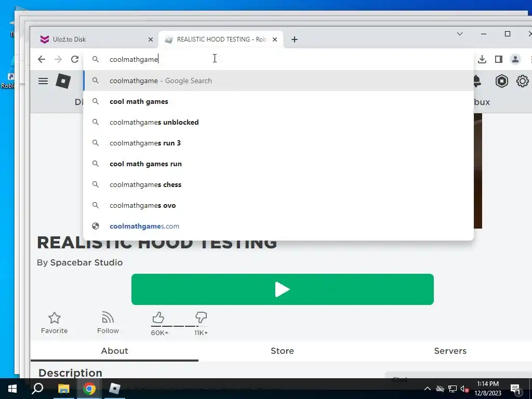Choose the 'cool math games run' suggestion

pos(278,164)
